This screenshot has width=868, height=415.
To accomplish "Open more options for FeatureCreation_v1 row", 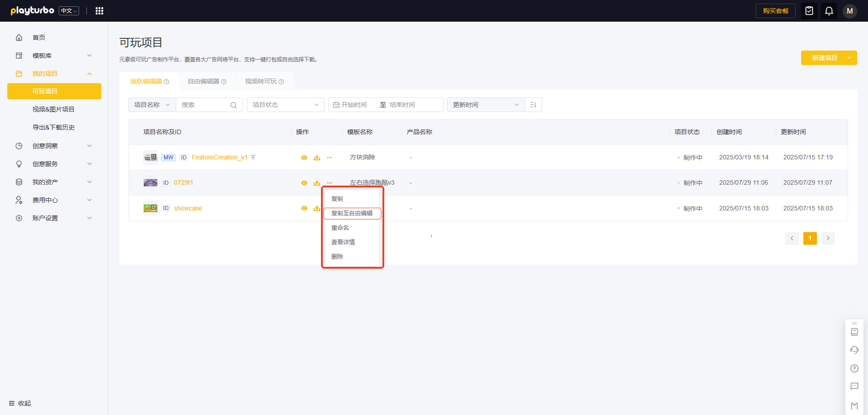I will tap(330, 158).
